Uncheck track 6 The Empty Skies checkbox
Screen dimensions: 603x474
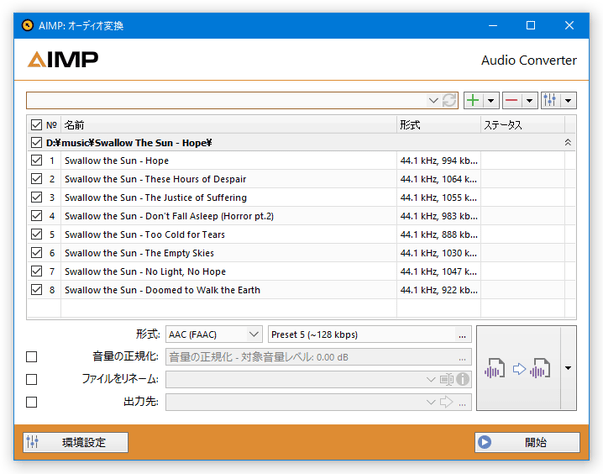[36, 253]
